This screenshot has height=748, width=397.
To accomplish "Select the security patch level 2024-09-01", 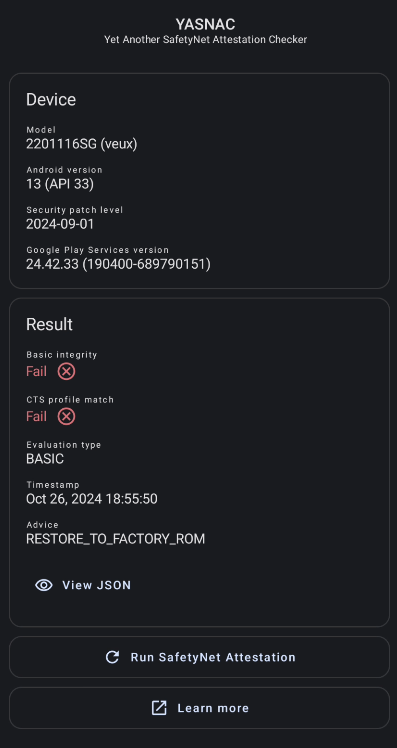I will (x=60, y=224).
